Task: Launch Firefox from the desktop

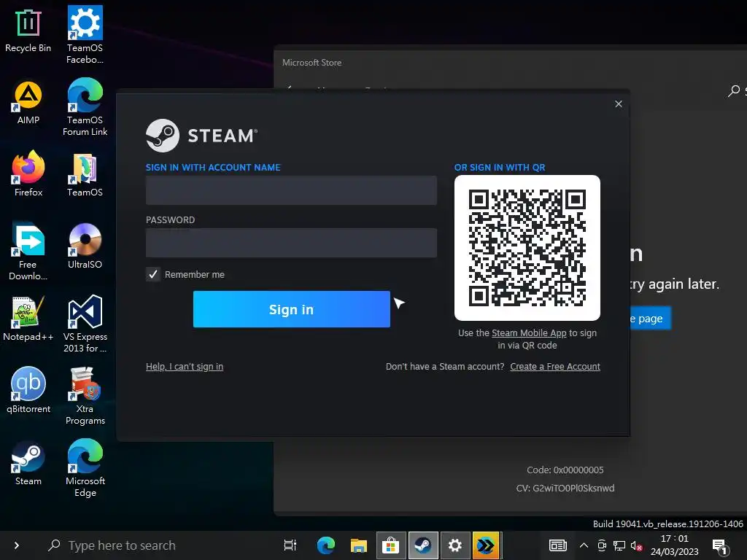Action: click(x=28, y=174)
